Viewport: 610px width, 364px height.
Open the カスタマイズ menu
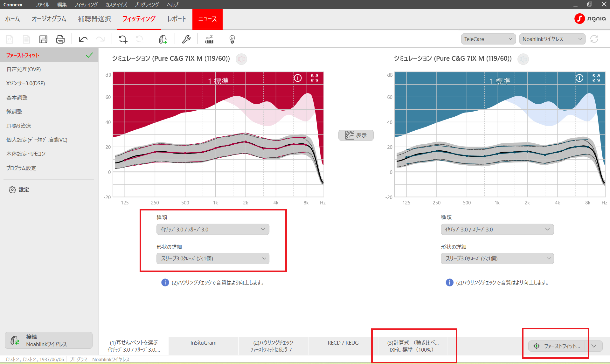coord(116,4)
